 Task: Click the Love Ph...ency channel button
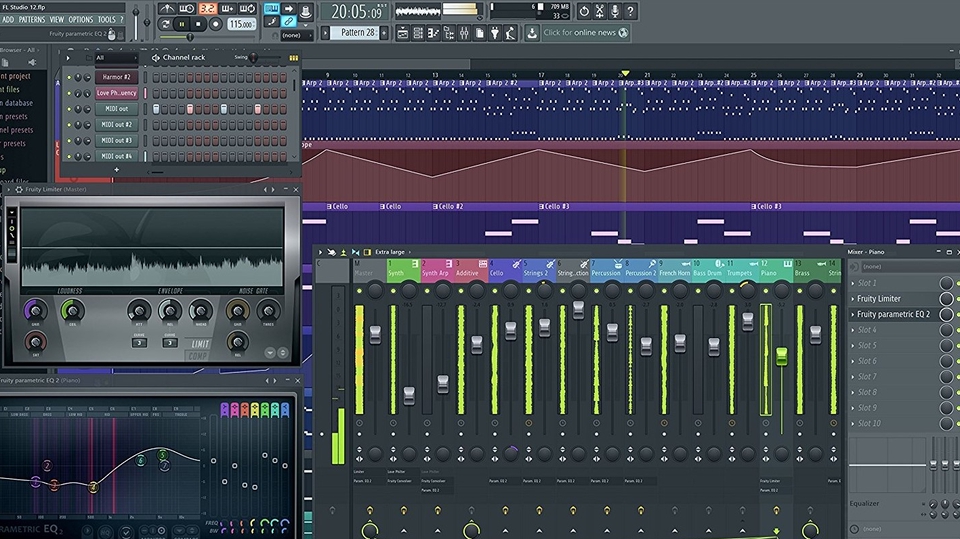coord(116,93)
